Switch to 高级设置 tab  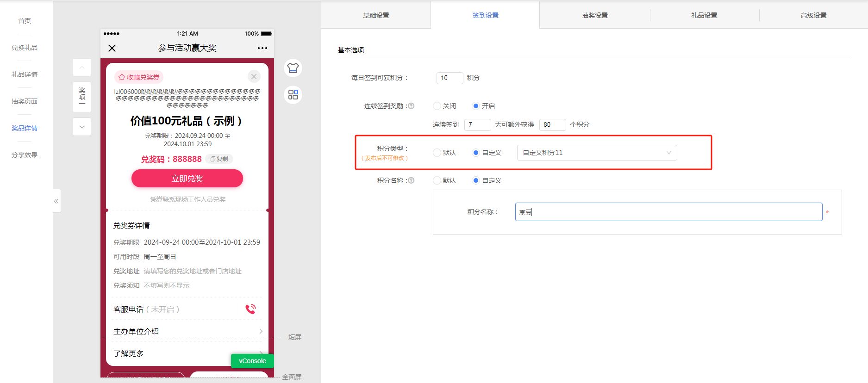813,15
